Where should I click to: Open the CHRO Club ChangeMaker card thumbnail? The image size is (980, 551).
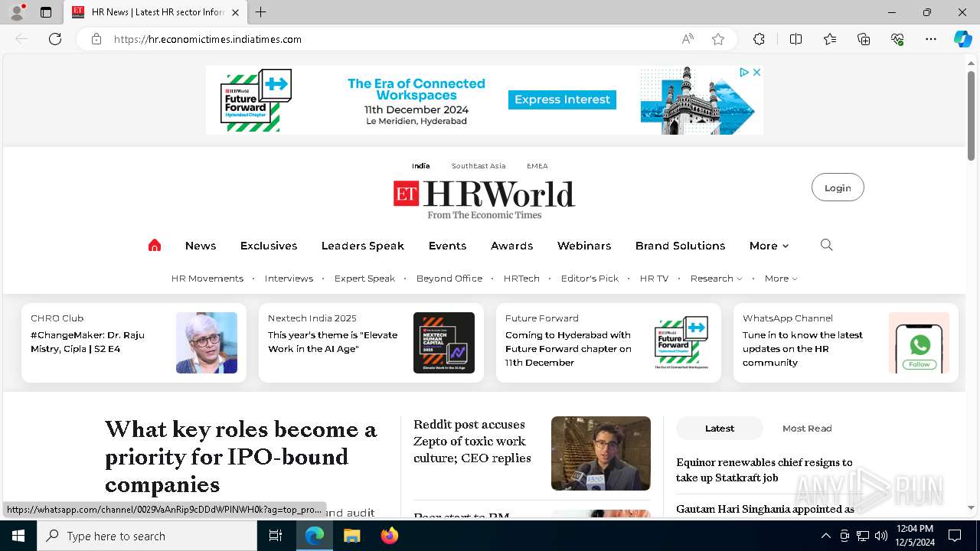(x=207, y=343)
